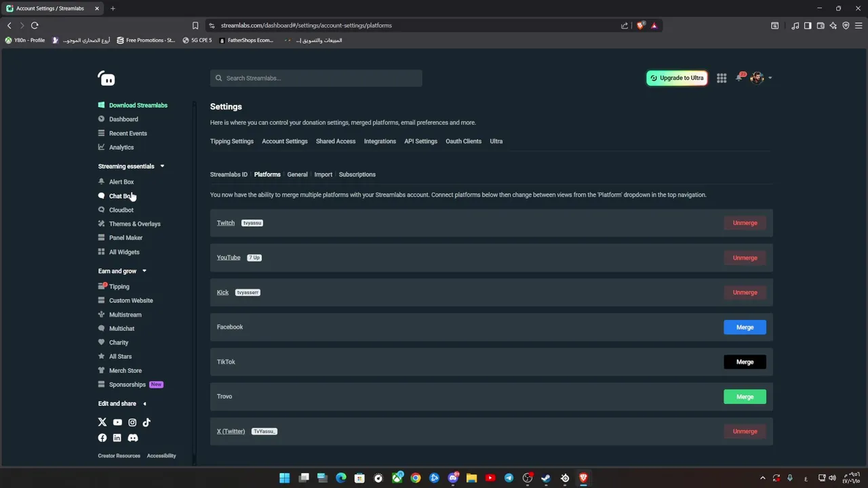Expand the Edit and share section
This screenshot has height=488, width=868.
[144, 403]
